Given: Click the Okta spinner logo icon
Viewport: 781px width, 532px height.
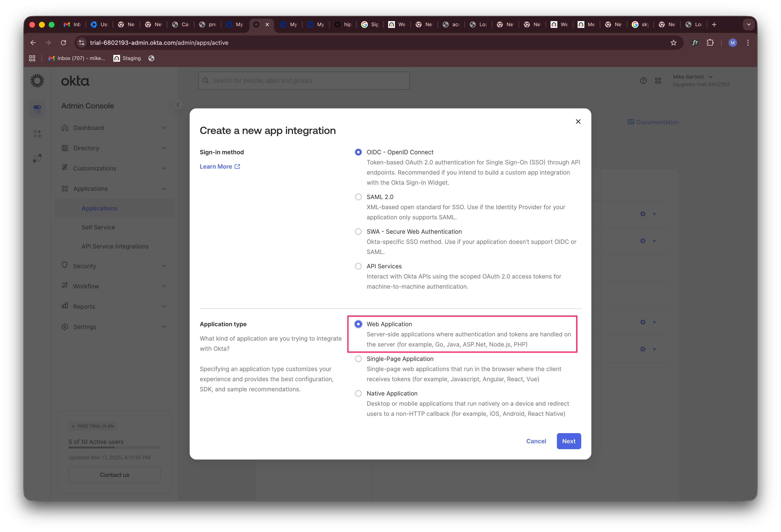Looking at the screenshot, I should pyautogui.click(x=37, y=81).
